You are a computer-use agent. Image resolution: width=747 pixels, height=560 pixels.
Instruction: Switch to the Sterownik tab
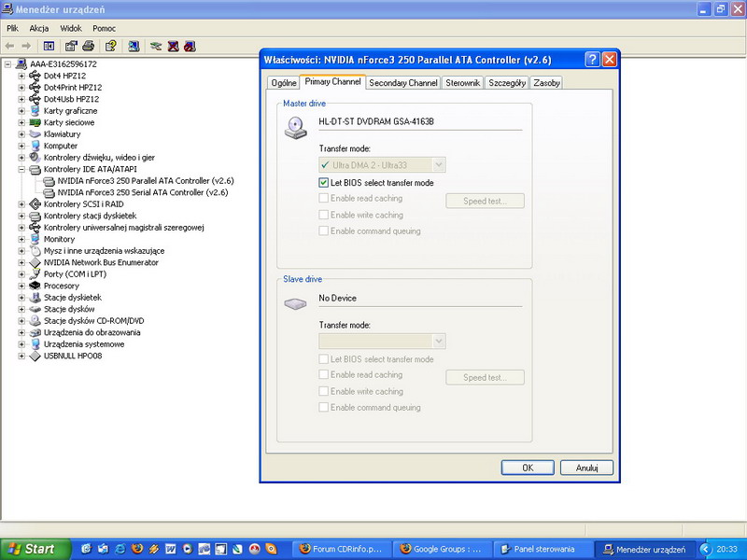point(462,83)
